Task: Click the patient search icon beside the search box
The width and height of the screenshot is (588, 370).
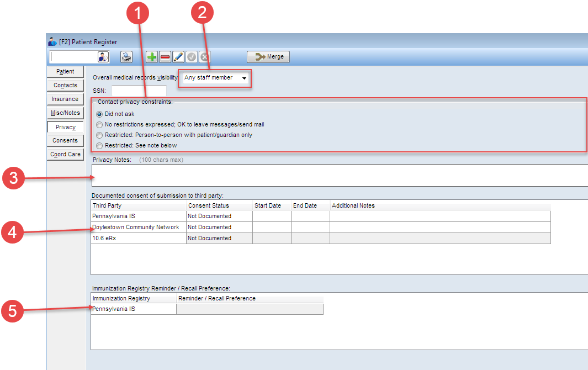Action: pos(103,57)
